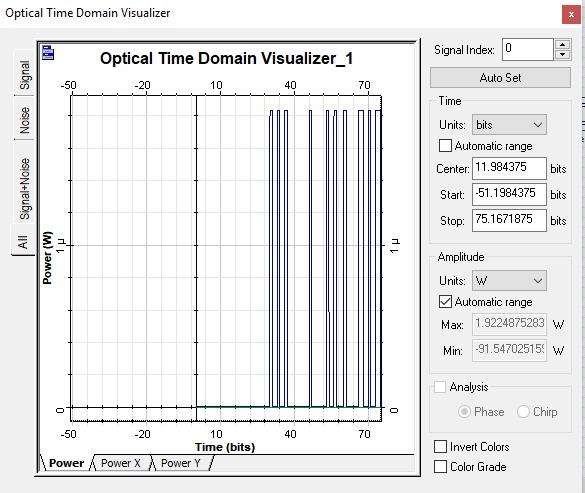Click the Auto Set button
This screenshot has height=493, width=585.
tap(500, 78)
